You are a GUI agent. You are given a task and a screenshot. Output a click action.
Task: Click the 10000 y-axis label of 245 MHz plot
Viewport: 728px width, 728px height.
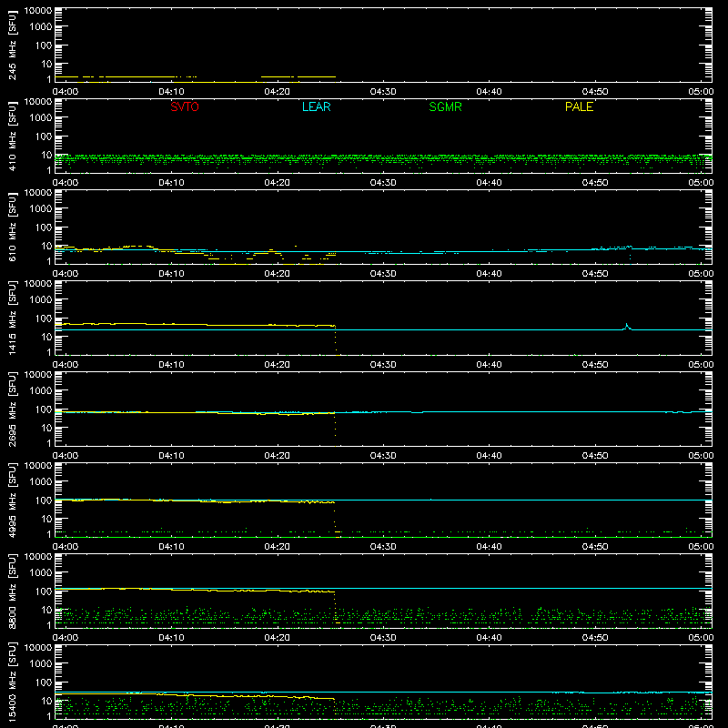pyautogui.click(x=38, y=11)
